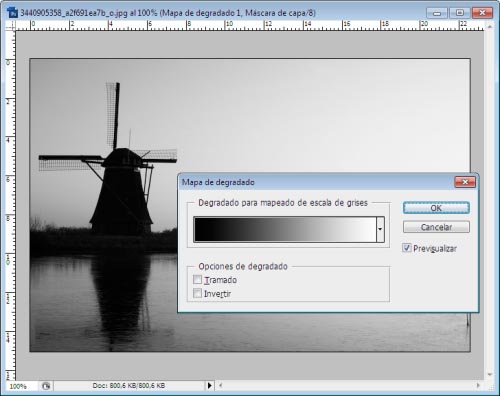
Task: Click the vertical scrollbar's up arrow
Action: pyautogui.click(x=490, y=26)
